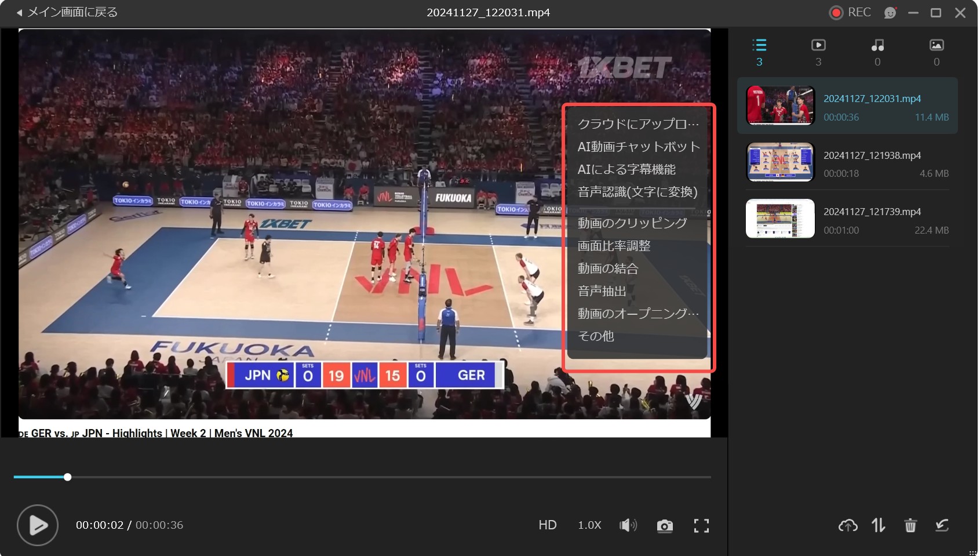Enter fullscreen mode
980x556 pixels.
point(701,526)
